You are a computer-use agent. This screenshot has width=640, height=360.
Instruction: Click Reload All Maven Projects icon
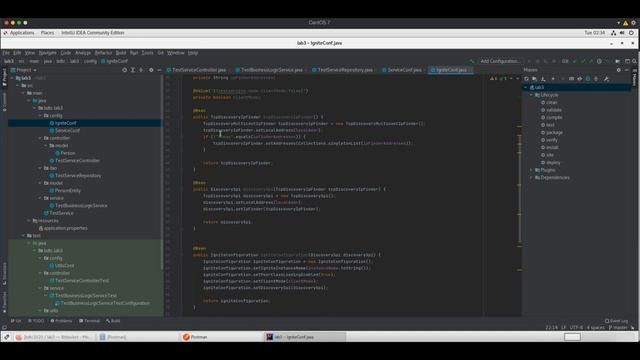(527, 79)
